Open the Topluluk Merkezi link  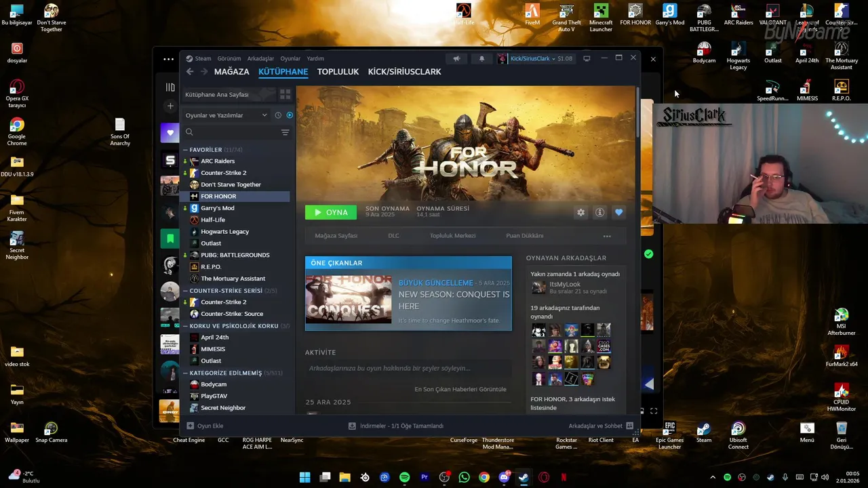coord(452,236)
